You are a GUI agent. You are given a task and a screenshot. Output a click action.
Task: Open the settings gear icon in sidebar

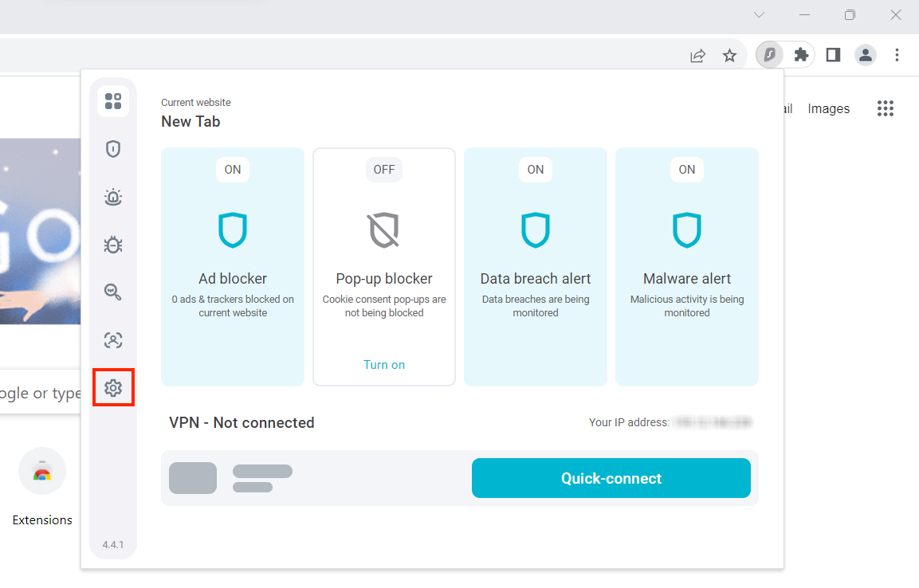point(113,388)
